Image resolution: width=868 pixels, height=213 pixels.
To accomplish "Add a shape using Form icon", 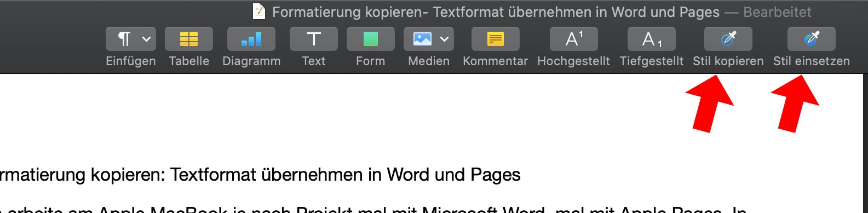I will tap(371, 39).
